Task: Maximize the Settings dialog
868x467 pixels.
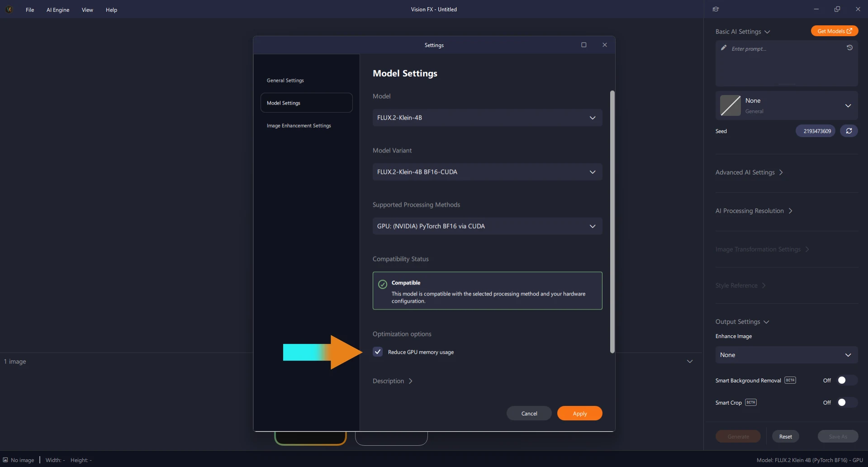Action: pos(583,45)
